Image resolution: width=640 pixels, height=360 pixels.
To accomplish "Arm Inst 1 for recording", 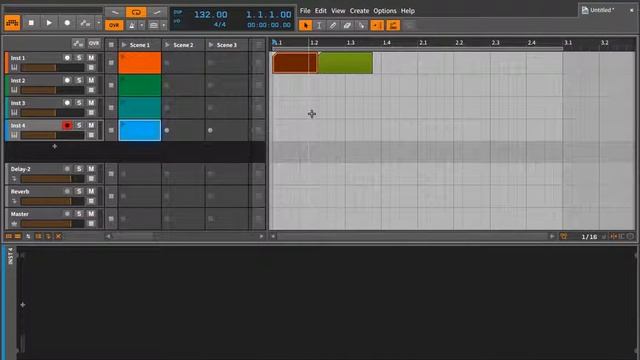I will pyautogui.click(x=67, y=58).
